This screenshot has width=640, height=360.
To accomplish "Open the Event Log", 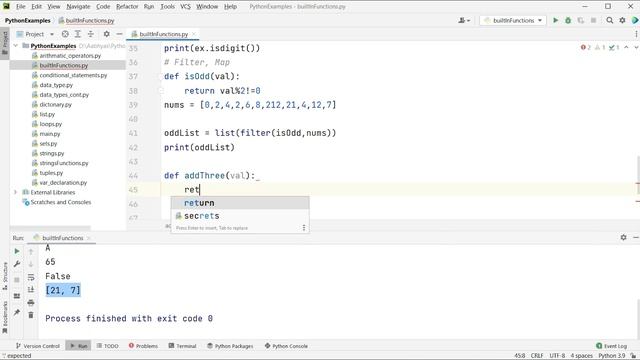I will (611, 346).
